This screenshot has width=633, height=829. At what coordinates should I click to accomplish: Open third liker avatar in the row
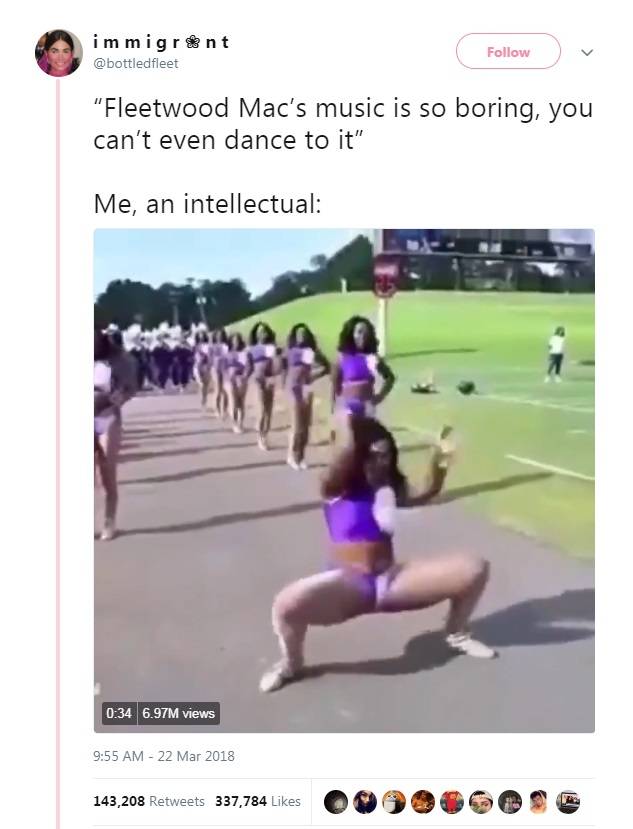pos(393,802)
